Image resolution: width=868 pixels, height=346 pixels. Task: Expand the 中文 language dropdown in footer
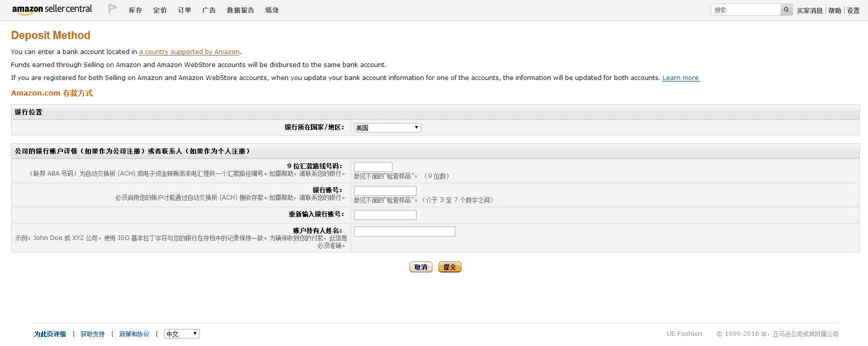point(182,334)
